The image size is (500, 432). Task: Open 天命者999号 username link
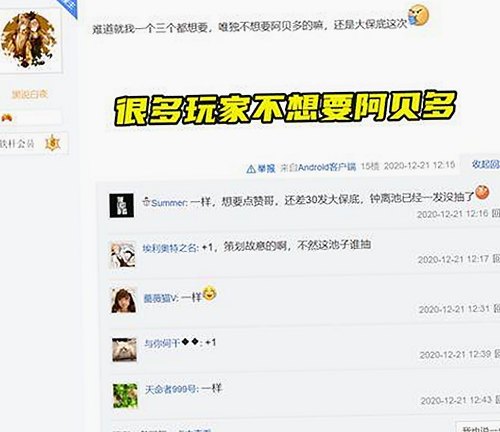coord(172,389)
